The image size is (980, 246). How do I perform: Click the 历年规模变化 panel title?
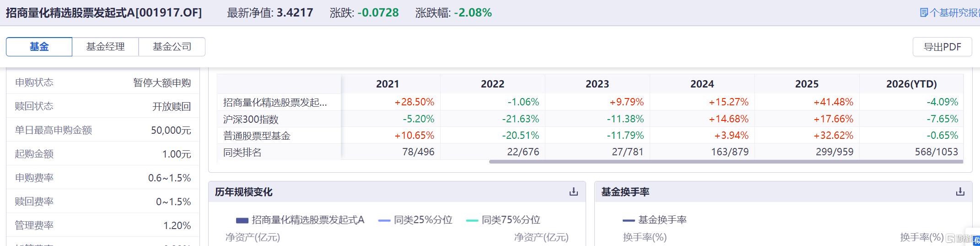click(244, 192)
